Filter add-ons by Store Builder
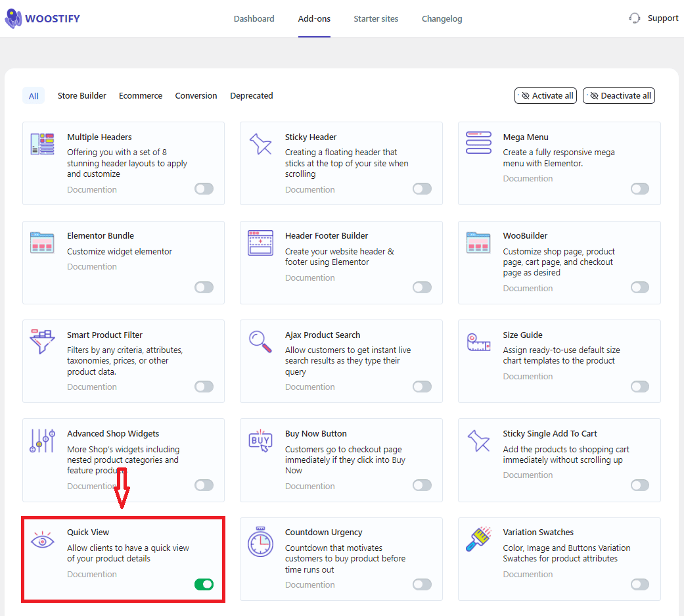 (x=82, y=95)
